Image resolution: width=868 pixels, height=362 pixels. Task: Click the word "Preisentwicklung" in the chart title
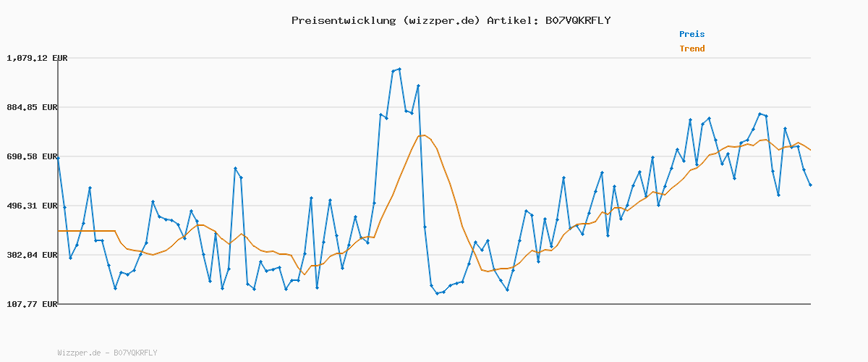pyautogui.click(x=343, y=20)
